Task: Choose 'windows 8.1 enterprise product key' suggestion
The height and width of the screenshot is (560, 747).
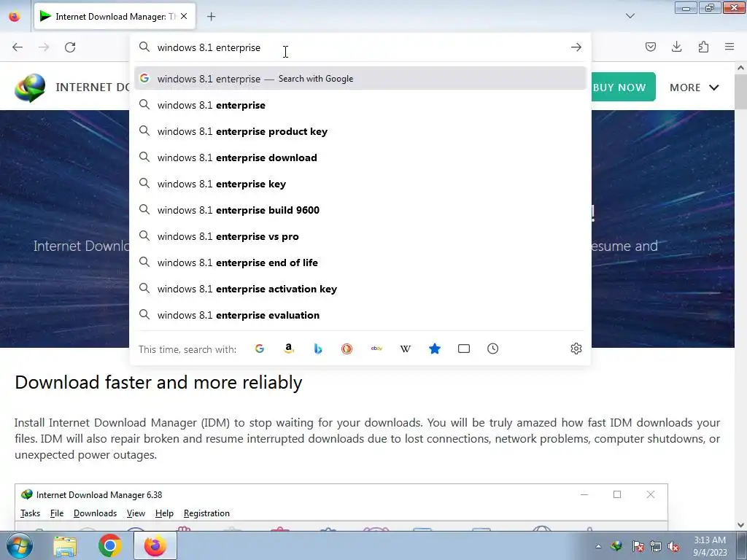Action: (x=360, y=131)
